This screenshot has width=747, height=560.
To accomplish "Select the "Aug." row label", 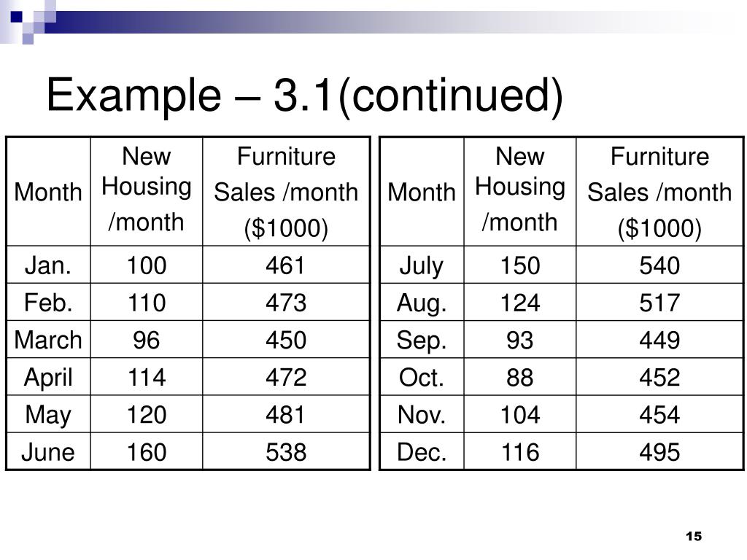I will pos(422,303).
